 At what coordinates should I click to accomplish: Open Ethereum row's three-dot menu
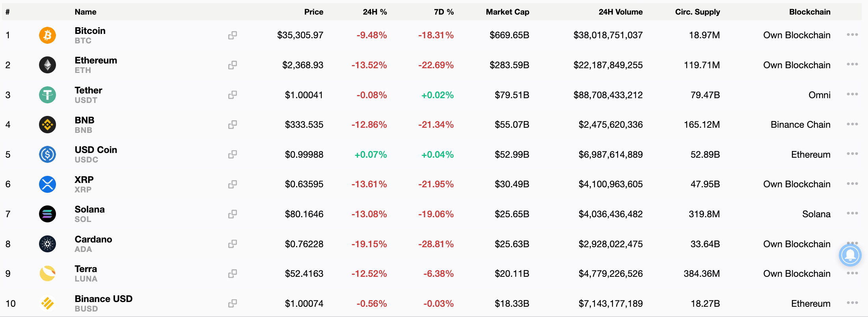[x=852, y=64]
